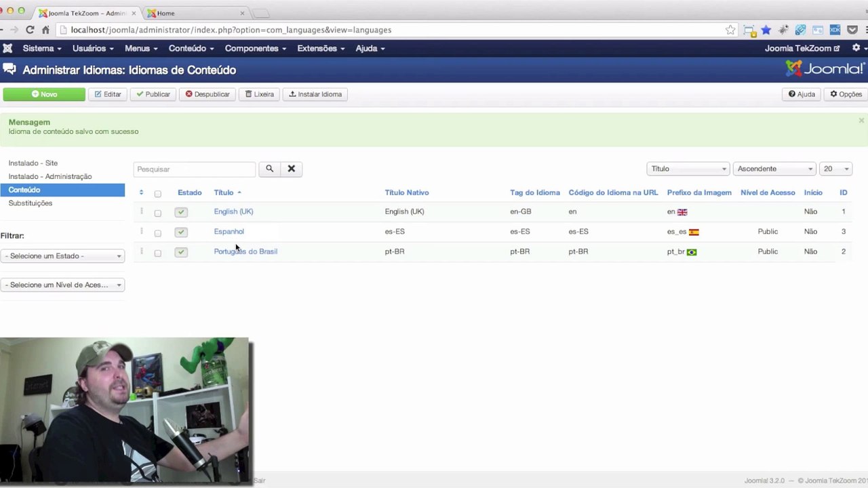Click the Editar toolbar button

[x=108, y=94]
